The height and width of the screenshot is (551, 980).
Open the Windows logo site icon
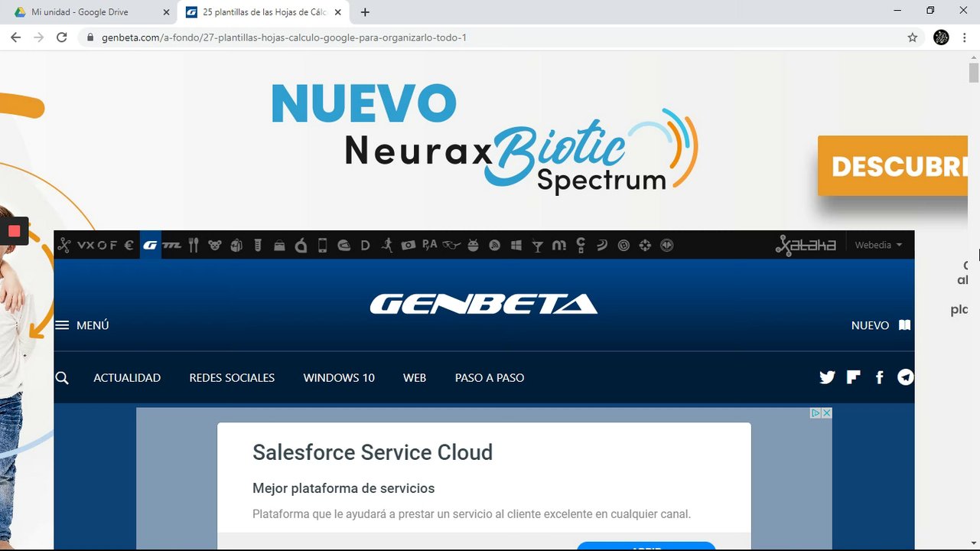click(516, 245)
